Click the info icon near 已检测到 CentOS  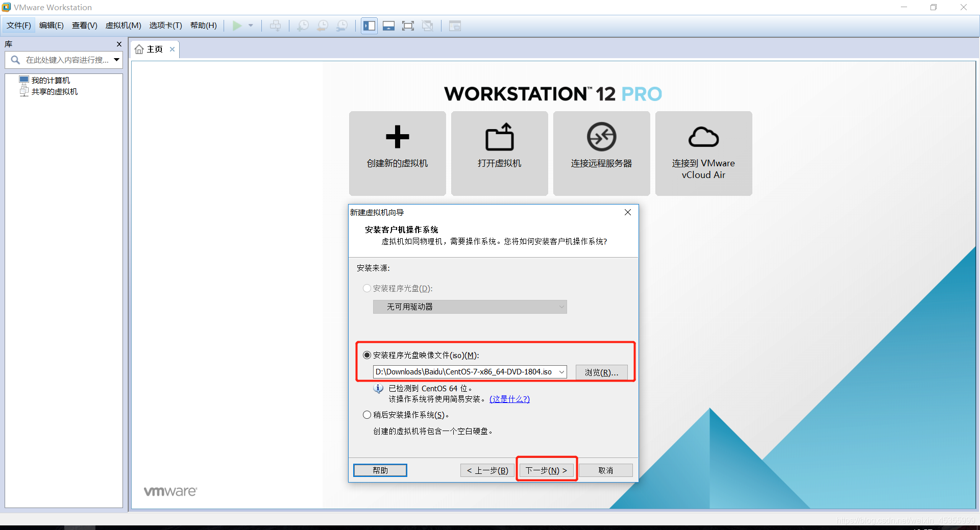[378, 389]
